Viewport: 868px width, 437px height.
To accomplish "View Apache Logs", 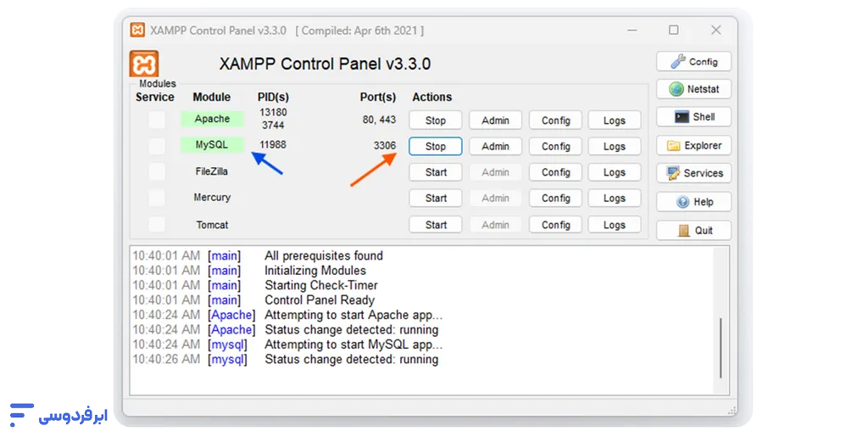I will (x=615, y=120).
